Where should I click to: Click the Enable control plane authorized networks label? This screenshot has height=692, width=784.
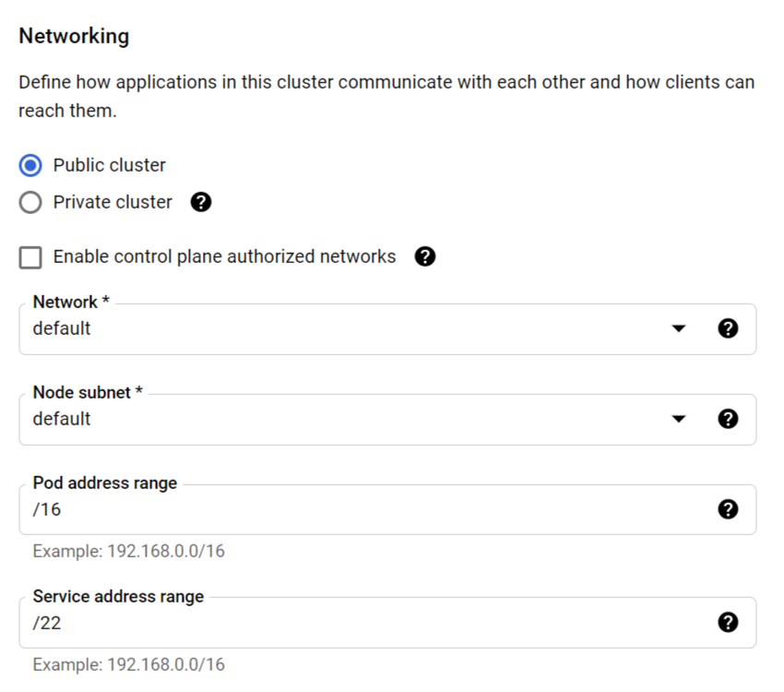coord(224,257)
